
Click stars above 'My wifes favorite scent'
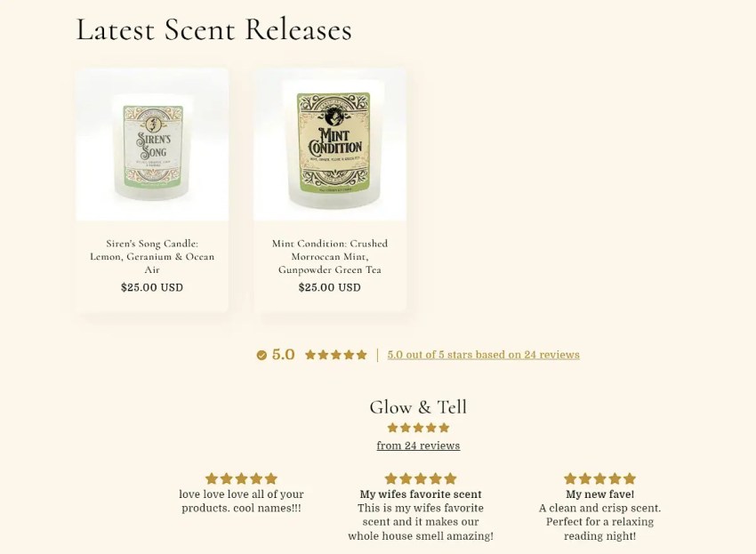click(421, 478)
